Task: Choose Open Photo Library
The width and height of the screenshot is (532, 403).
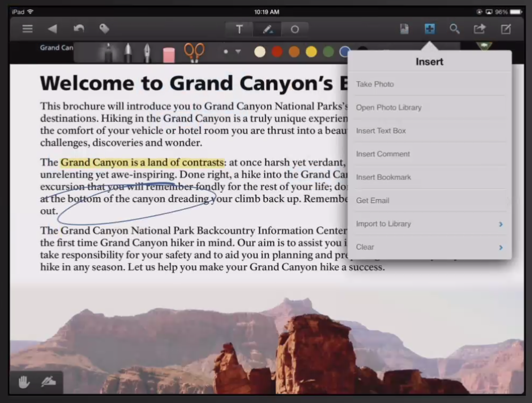Action: click(430, 108)
